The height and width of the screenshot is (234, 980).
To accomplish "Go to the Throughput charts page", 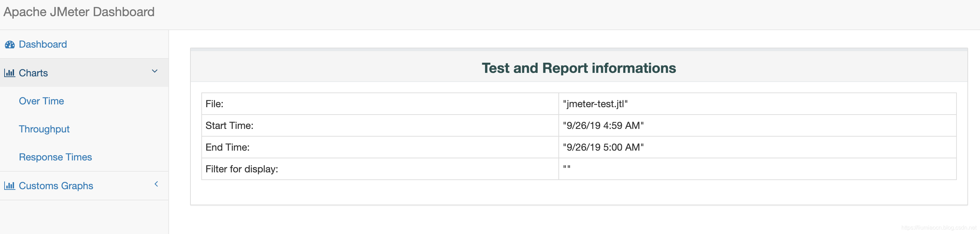I will (x=44, y=129).
